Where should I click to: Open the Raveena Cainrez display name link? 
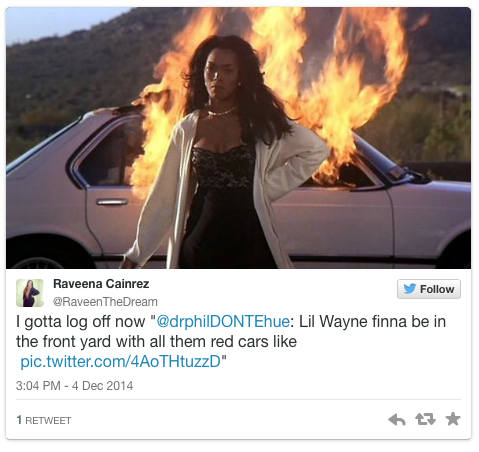(x=101, y=284)
